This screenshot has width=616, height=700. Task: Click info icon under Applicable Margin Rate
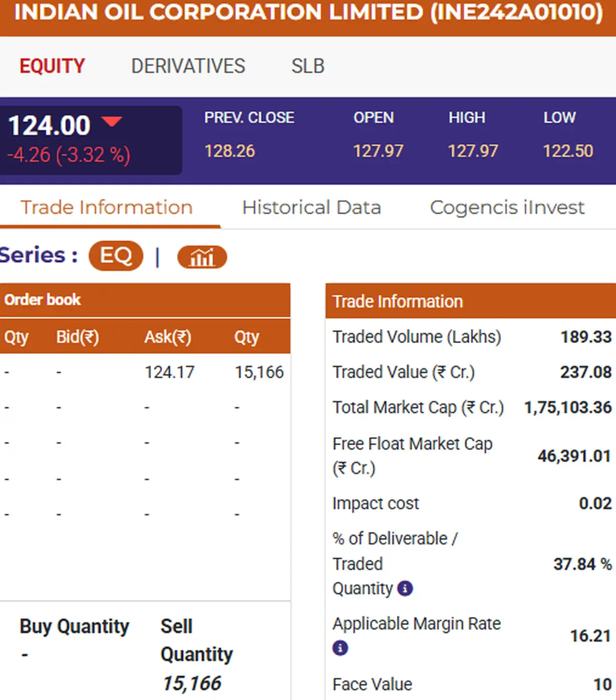point(340,648)
